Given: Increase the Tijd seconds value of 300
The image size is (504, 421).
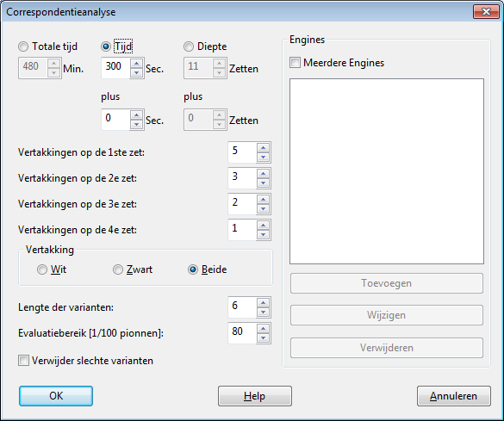Looking at the screenshot, I should pos(137,63).
